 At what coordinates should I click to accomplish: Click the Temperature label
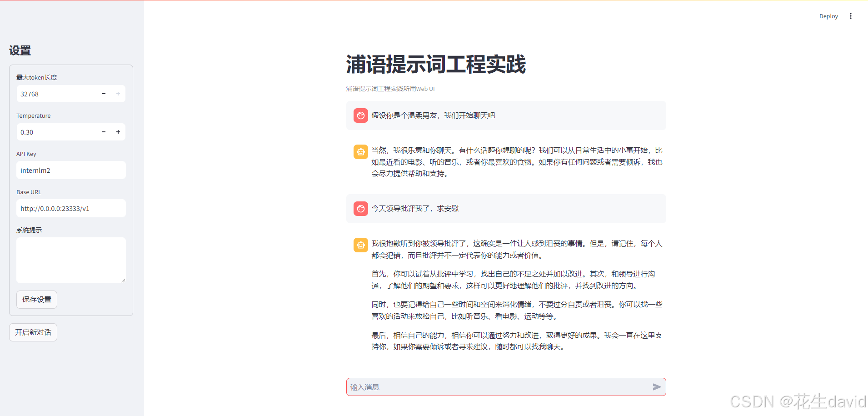pyautogui.click(x=34, y=115)
